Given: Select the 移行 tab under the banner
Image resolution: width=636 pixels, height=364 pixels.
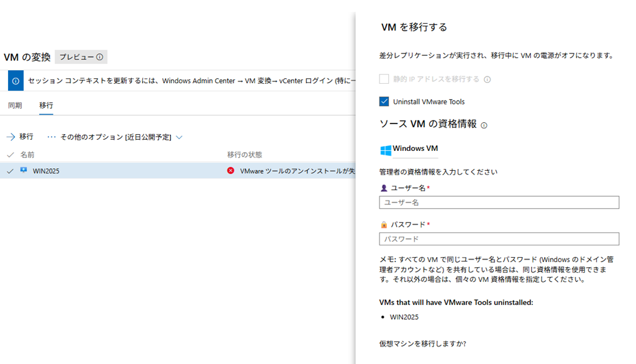Looking at the screenshot, I should (x=46, y=106).
